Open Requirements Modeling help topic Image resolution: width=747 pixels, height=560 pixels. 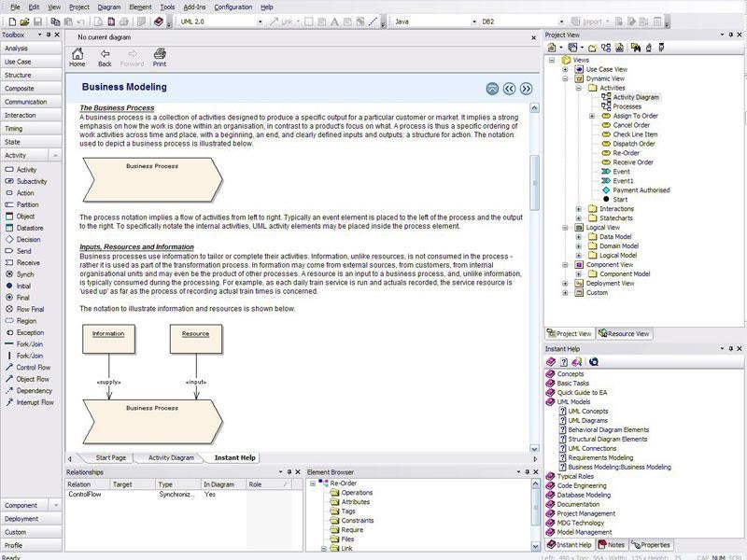[x=600, y=458]
